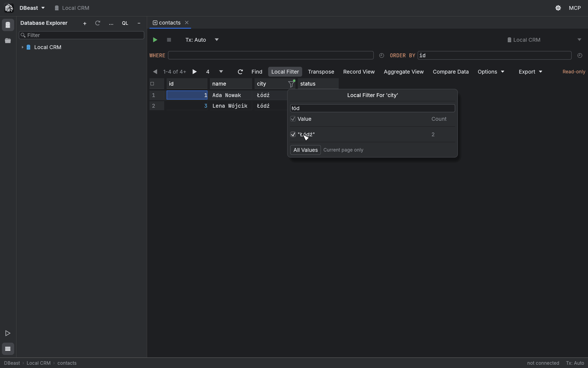The height and width of the screenshot is (368, 588).
Task: Open the Explorer more options ellipsis
Action: pos(111,23)
